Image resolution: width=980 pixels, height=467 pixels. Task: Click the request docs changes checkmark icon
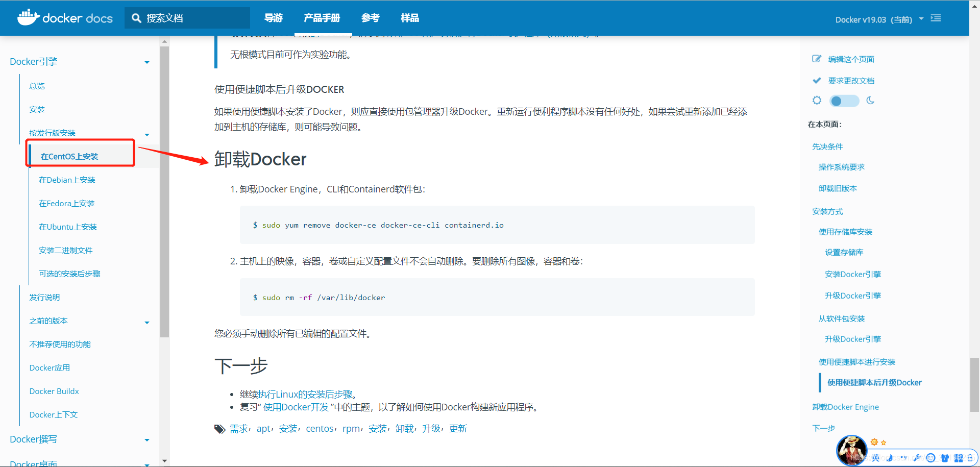point(817,80)
